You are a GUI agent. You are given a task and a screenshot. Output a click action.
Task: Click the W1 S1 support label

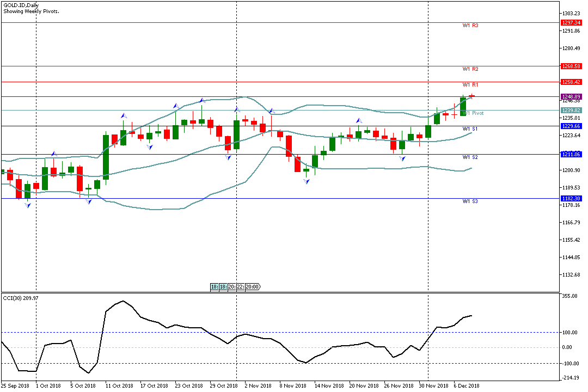[470, 129]
